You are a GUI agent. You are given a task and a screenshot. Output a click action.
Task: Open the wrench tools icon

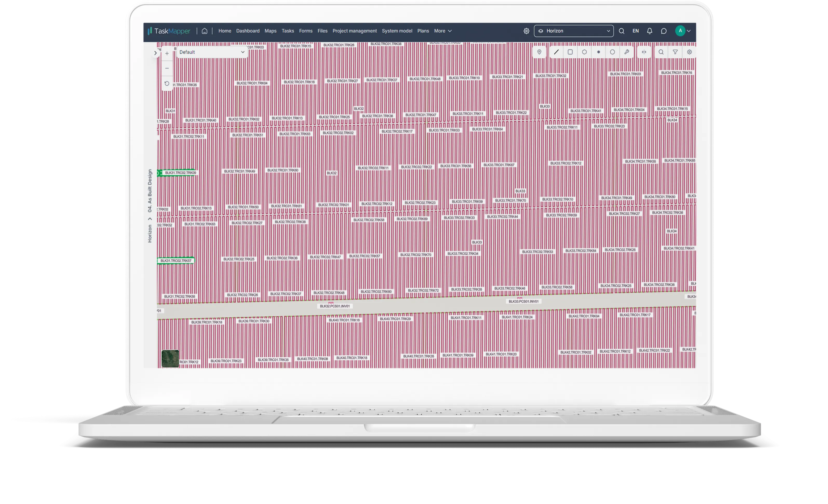(x=627, y=52)
